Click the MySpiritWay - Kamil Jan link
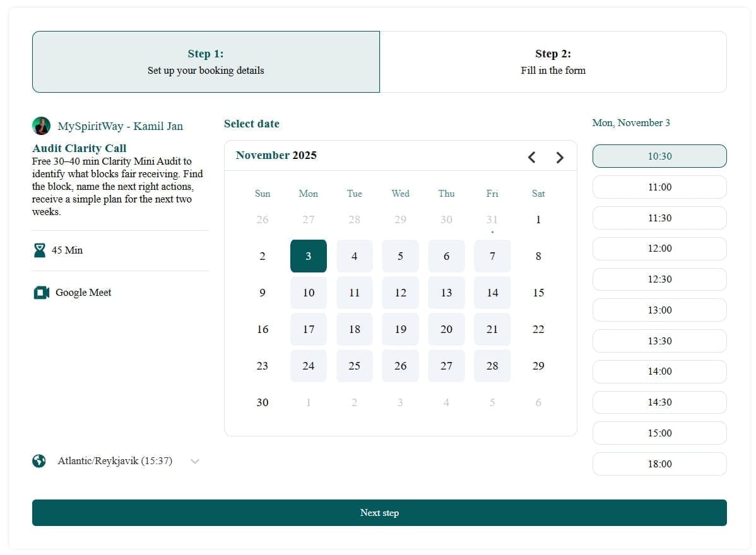The width and height of the screenshot is (756, 555). click(x=120, y=126)
